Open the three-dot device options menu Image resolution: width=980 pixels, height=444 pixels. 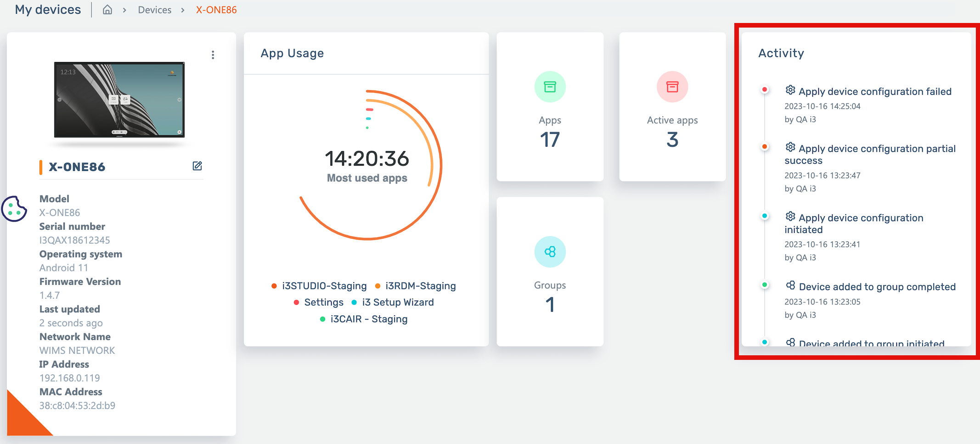point(213,55)
